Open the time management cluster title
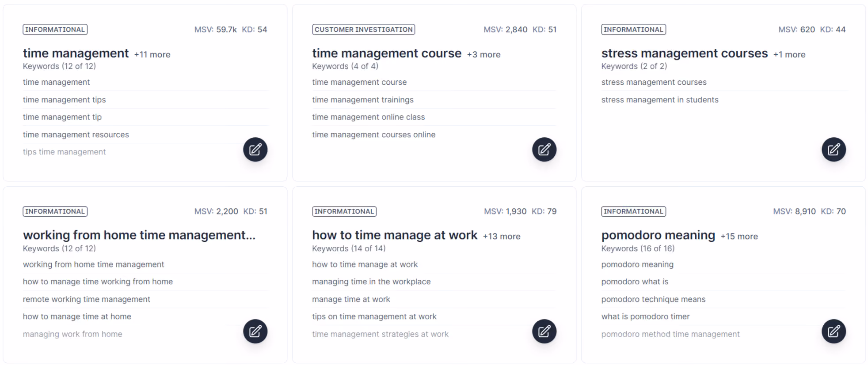868x365 pixels. (x=76, y=53)
